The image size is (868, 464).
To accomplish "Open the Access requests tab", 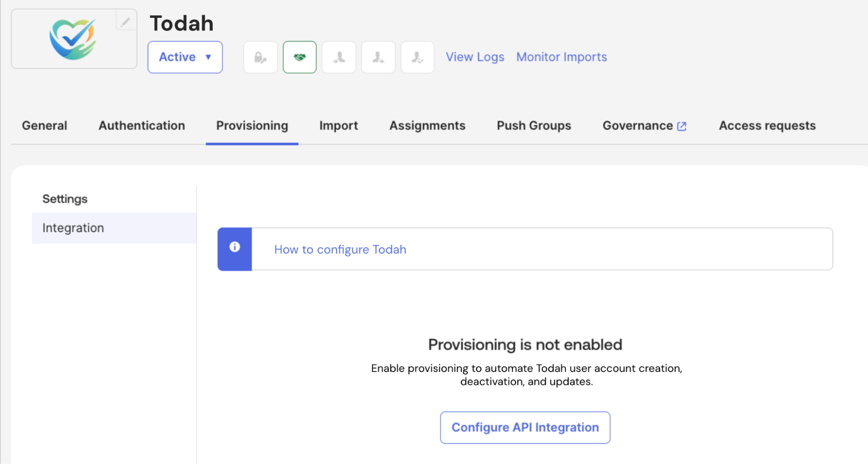I will click(766, 125).
